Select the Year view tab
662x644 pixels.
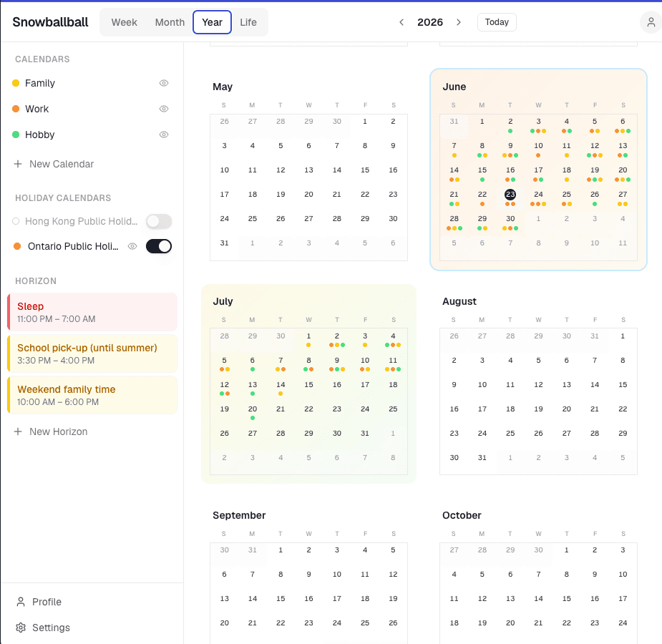point(212,22)
